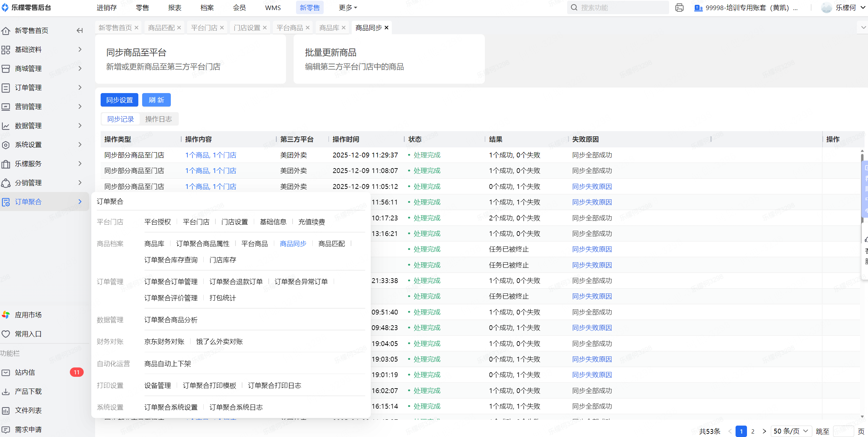Image resolution: width=868 pixels, height=437 pixels.
Task: Click the 文件列表 icon in sidebar
Action: tap(6, 411)
